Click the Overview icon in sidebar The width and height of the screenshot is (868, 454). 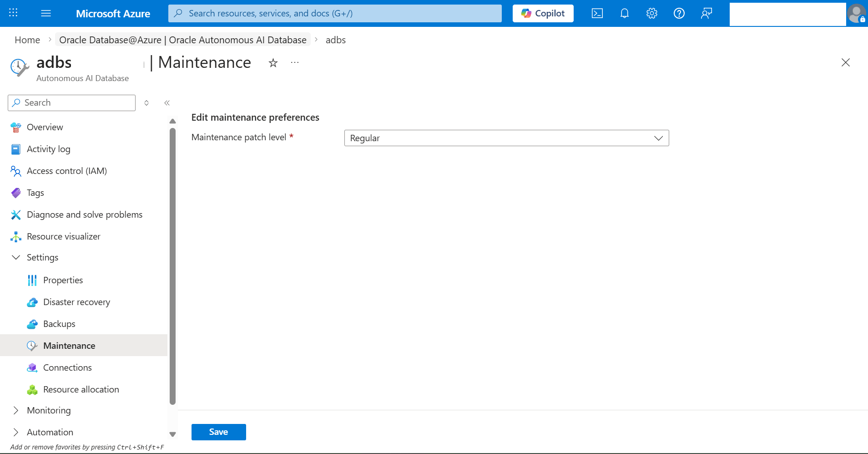point(16,128)
